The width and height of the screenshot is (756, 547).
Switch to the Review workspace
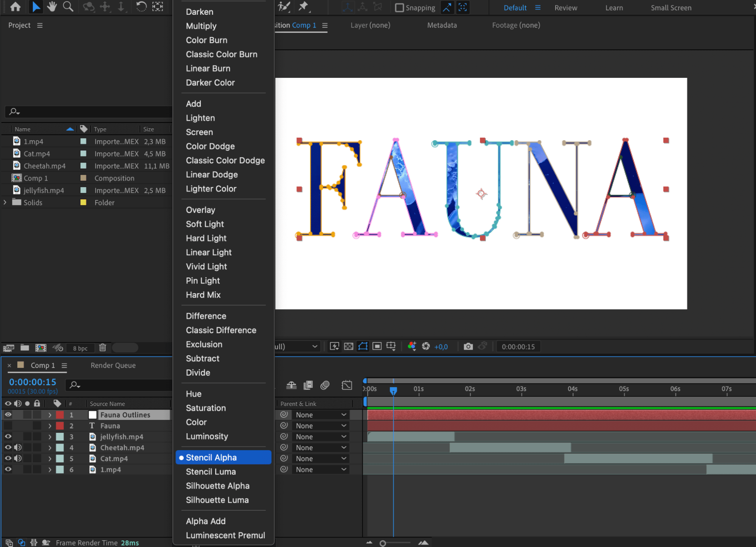click(x=566, y=8)
